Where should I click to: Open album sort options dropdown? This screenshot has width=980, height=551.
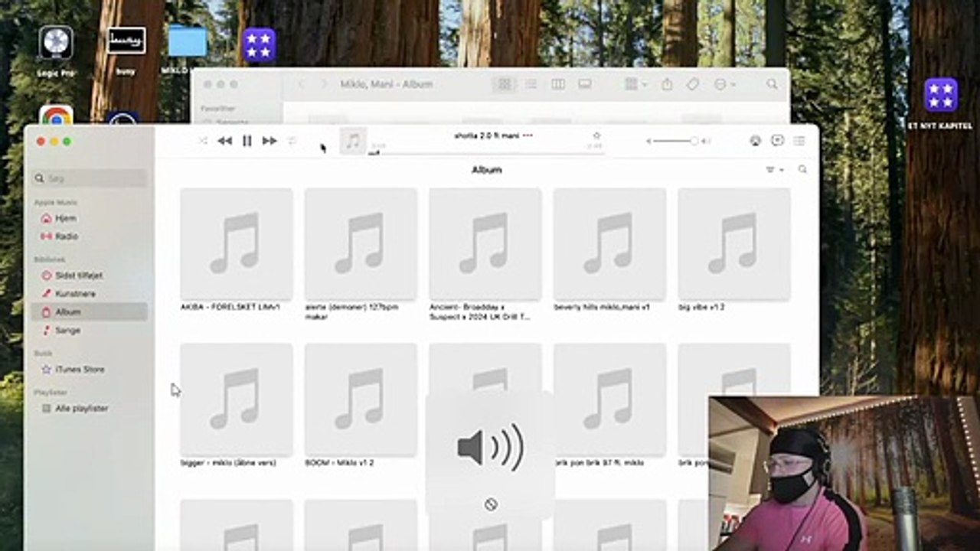(774, 170)
